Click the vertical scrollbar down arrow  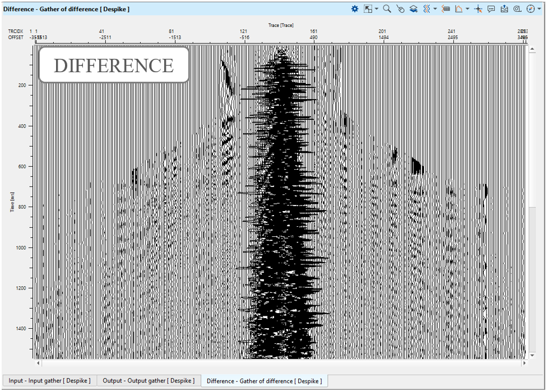click(x=531, y=354)
